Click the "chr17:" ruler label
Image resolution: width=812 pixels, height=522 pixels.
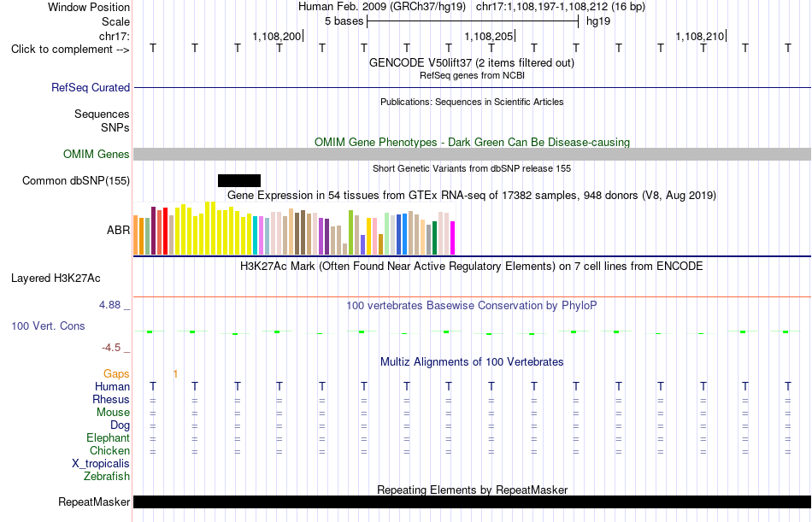115,36
